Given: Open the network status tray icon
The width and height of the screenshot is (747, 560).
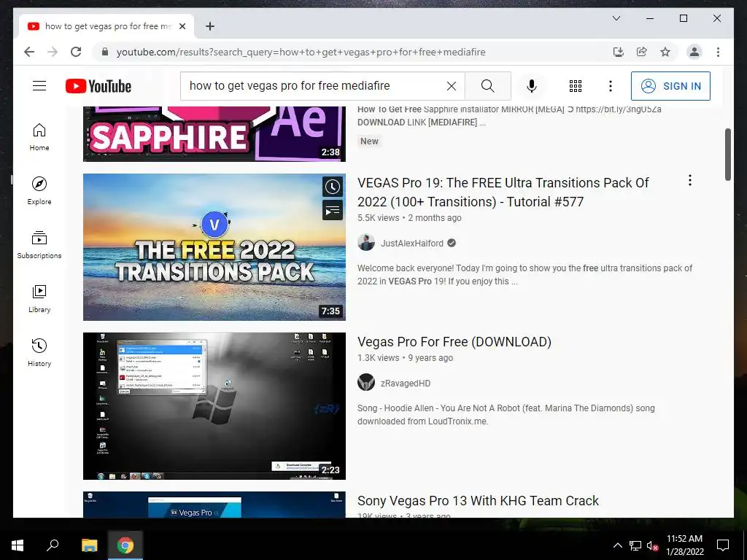Looking at the screenshot, I should (635, 545).
